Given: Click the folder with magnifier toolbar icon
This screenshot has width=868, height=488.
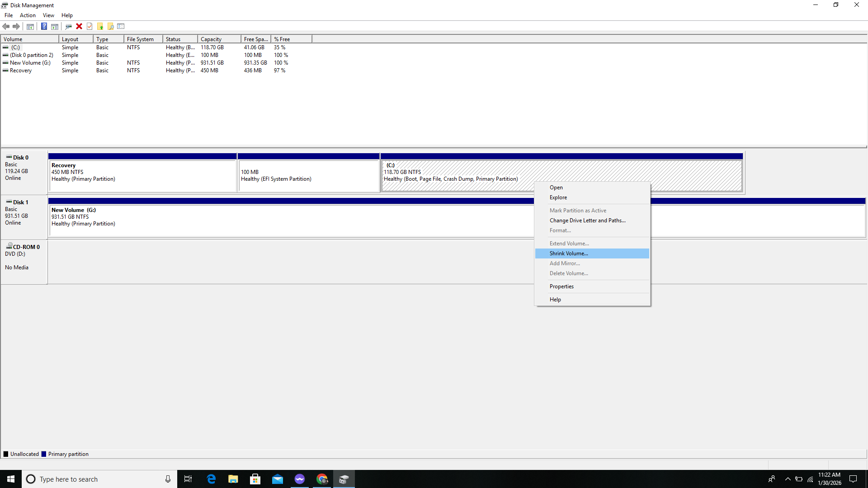Looking at the screenshot, I should click(110, 26).
